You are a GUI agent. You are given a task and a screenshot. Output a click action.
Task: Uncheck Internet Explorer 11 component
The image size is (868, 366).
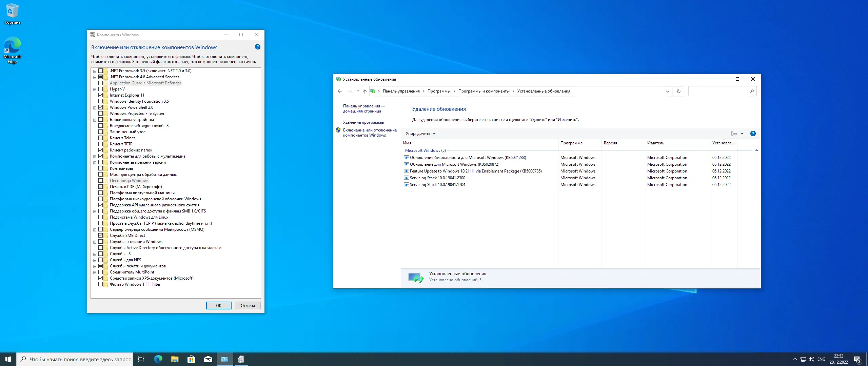101,95
